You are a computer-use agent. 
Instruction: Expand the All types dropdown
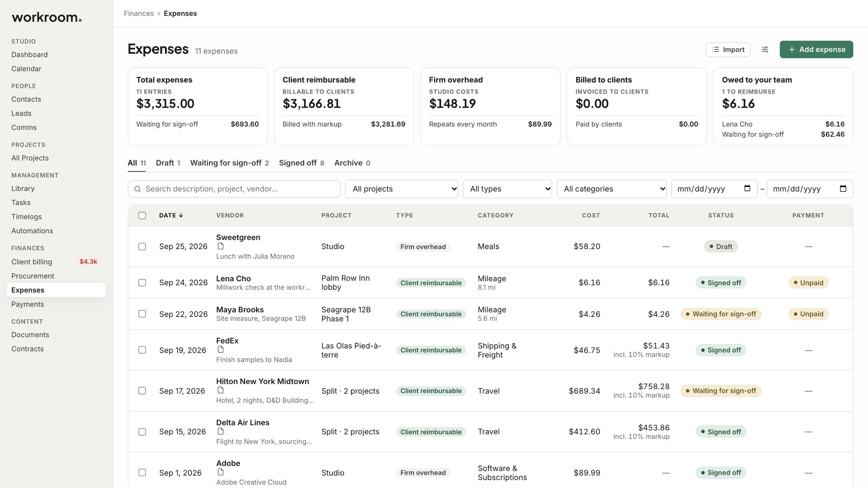(507, 189)
